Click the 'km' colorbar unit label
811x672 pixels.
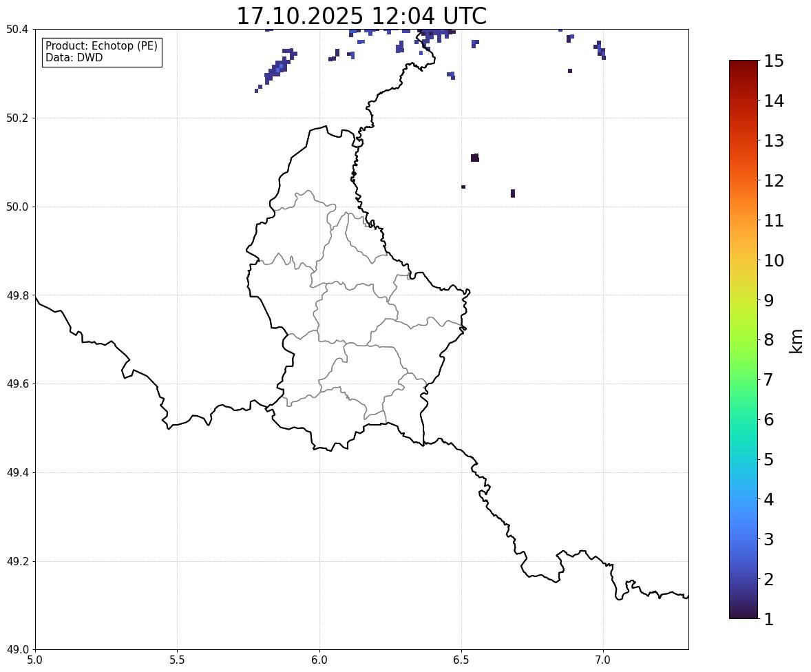click(797, 341)
